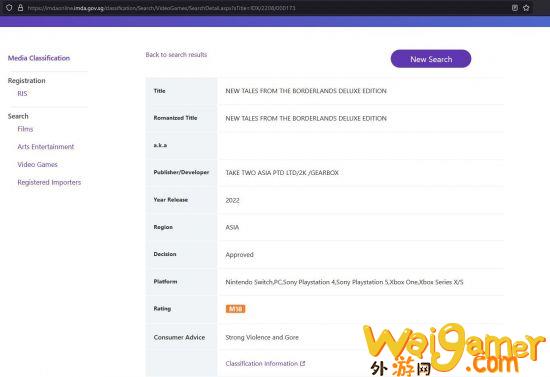This screenshot has width=550, height=377.
Task: Open the Classification Information link
Action: [x=262, y=364]
